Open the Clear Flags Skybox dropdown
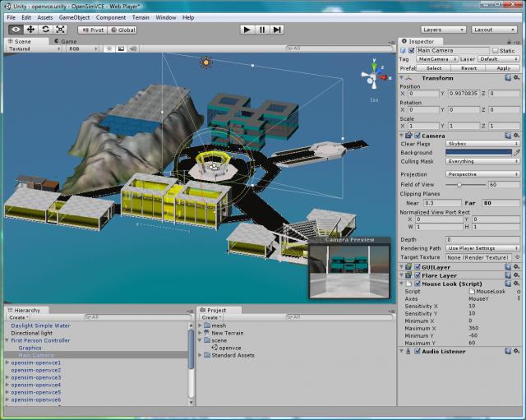 point(482,144)
